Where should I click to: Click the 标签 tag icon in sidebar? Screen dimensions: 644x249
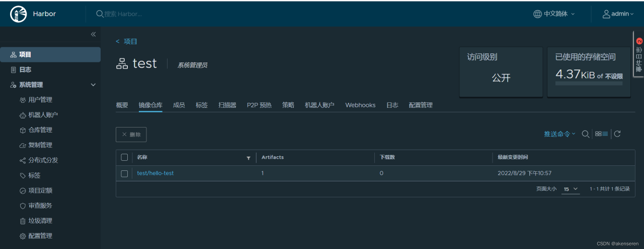click(x=23, y=175)
